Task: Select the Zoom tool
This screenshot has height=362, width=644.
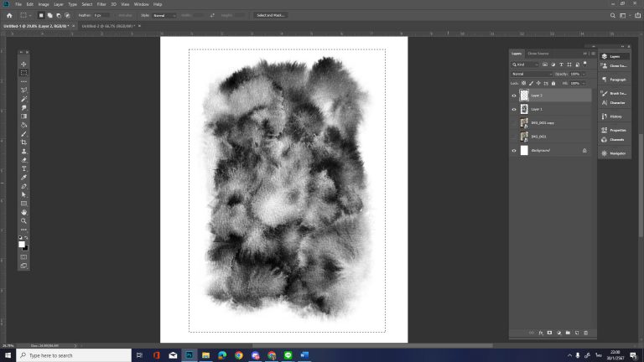Action: tap(23, 220)
